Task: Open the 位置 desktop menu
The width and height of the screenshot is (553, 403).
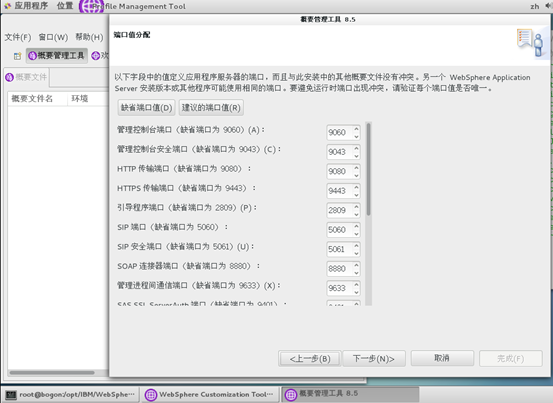Action: [65, 6]
